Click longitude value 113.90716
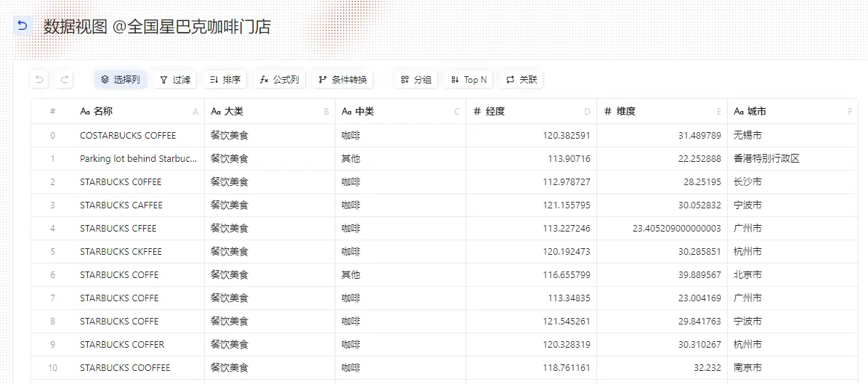Image resolution: width=868 pixels, height=384 pixels. (569, 159)
